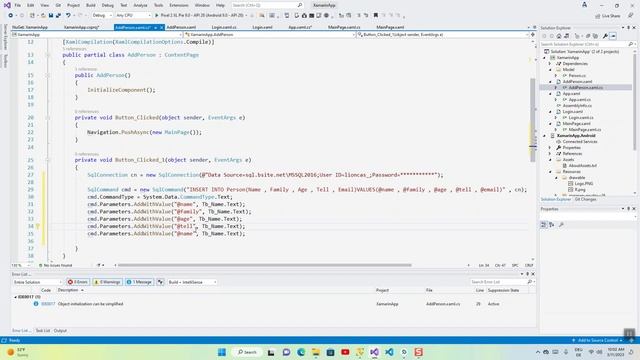Screen dimensions: 640x360
Task: Open the Windows Start menu
Action: 222,352
